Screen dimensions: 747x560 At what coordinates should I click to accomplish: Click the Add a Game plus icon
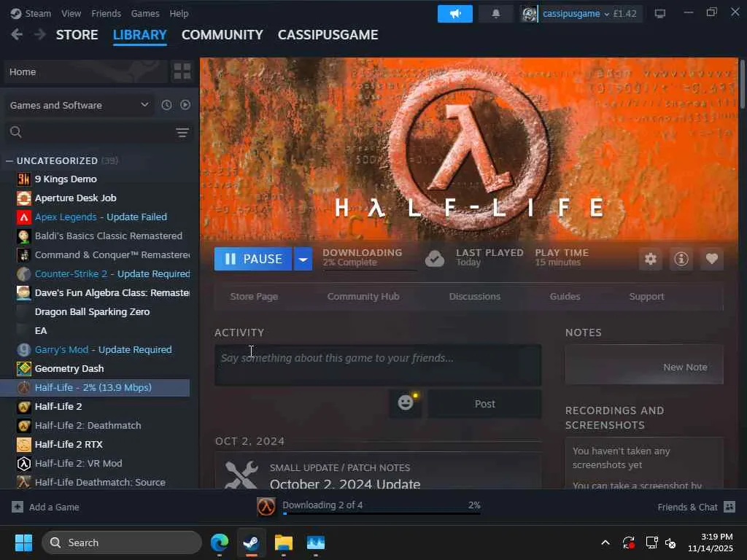pos(18,507)
